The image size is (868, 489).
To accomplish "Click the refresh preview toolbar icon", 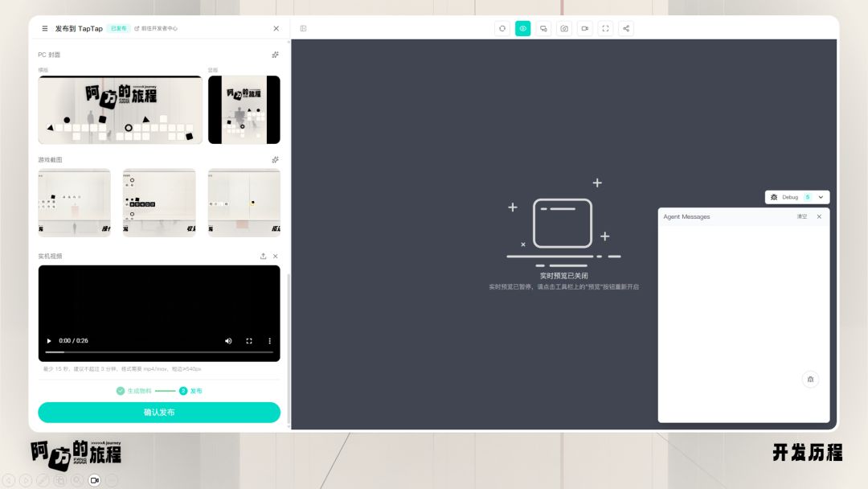I will coord(502,28).
